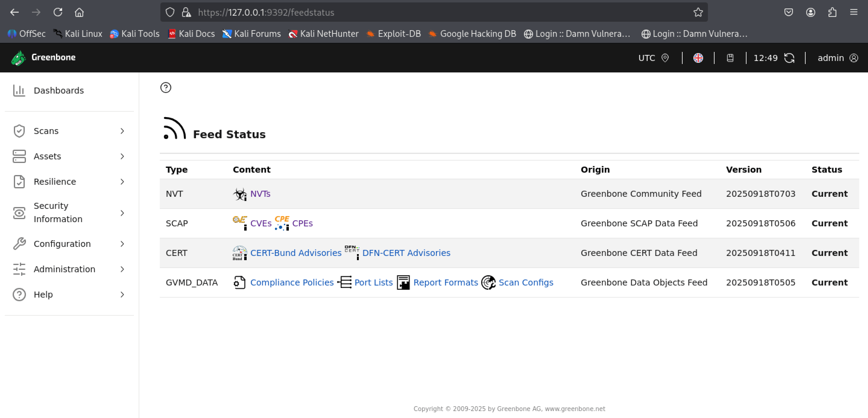The width and height of the screenshot is (868, 418).
Task: Click the Firefox account icon
Action: pos(810,12)
